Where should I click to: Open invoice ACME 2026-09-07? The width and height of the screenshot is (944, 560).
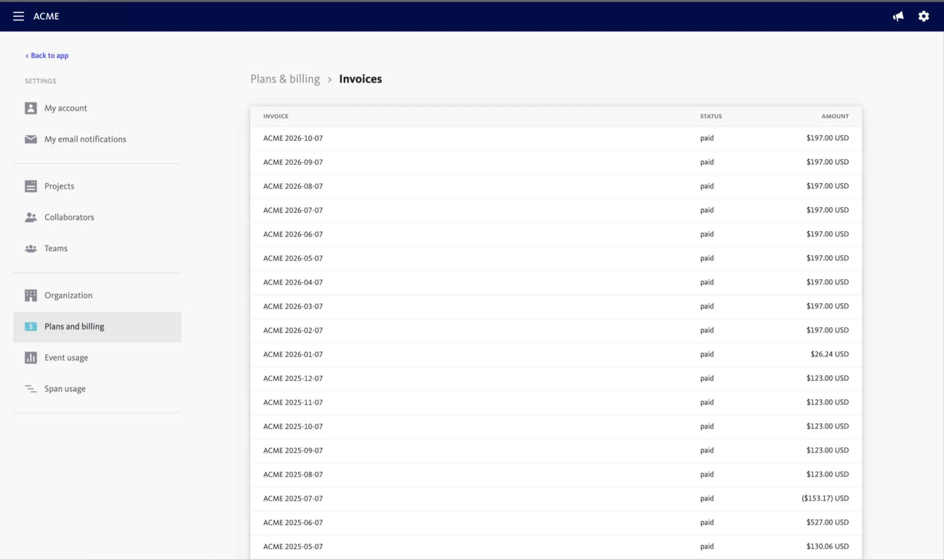pos(293,162)
